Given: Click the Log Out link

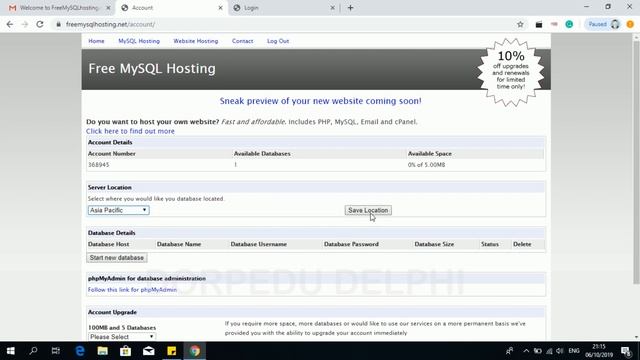Looking at the screenshot, I should point(278,41).
